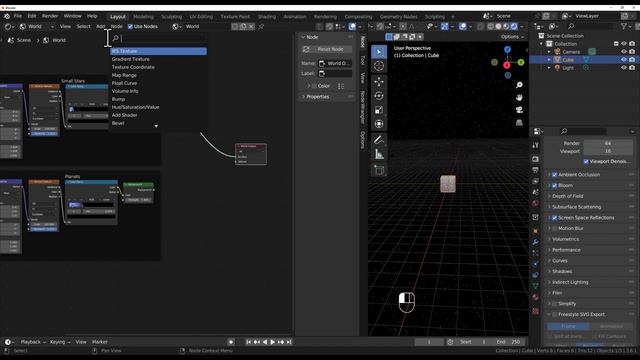Jump to timeline start frame
The height and width of the screenshot is (360, 640).
tap(248, 342)
